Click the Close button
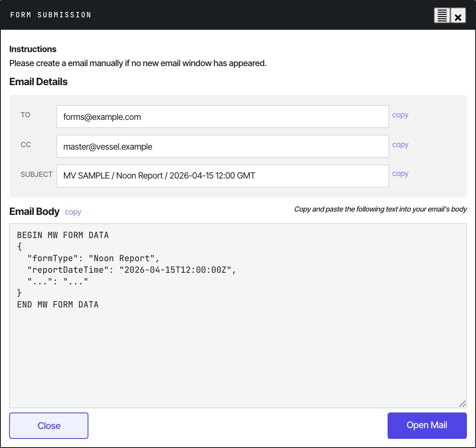 (x=49, y=426)
